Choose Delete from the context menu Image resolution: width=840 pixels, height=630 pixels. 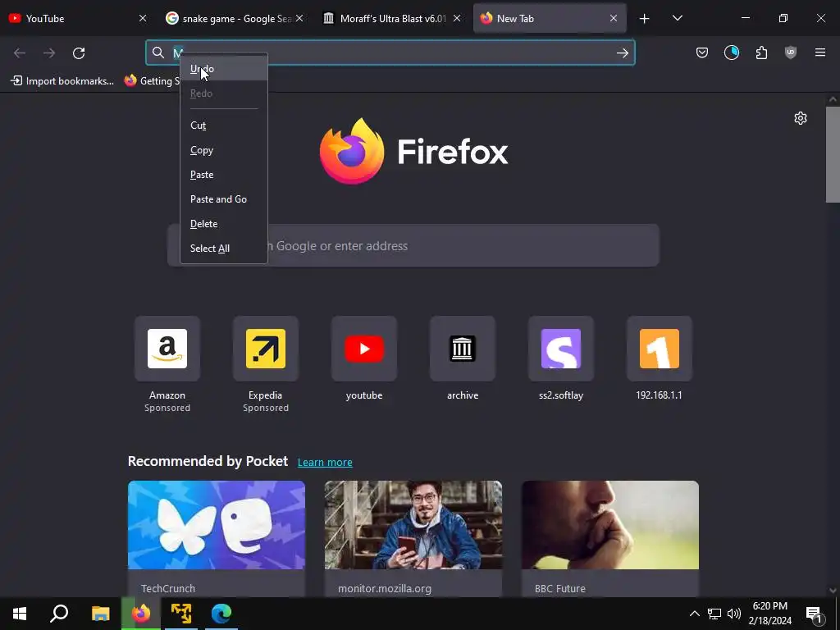point(224,224)
